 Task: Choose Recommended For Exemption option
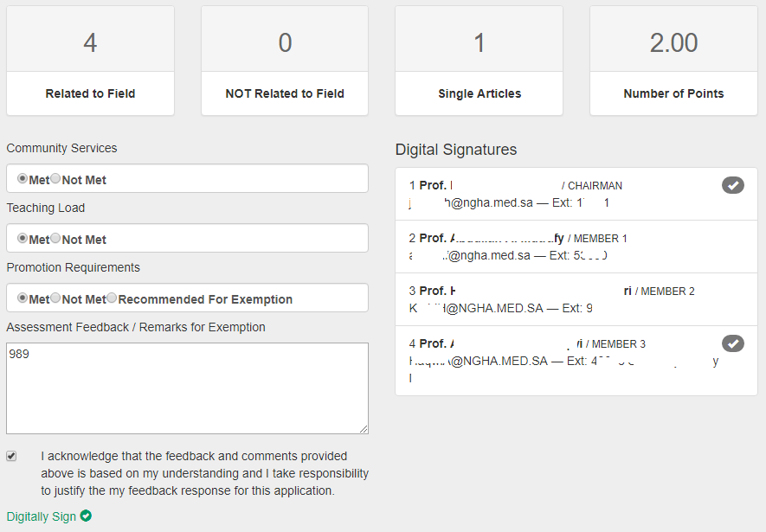112,298
